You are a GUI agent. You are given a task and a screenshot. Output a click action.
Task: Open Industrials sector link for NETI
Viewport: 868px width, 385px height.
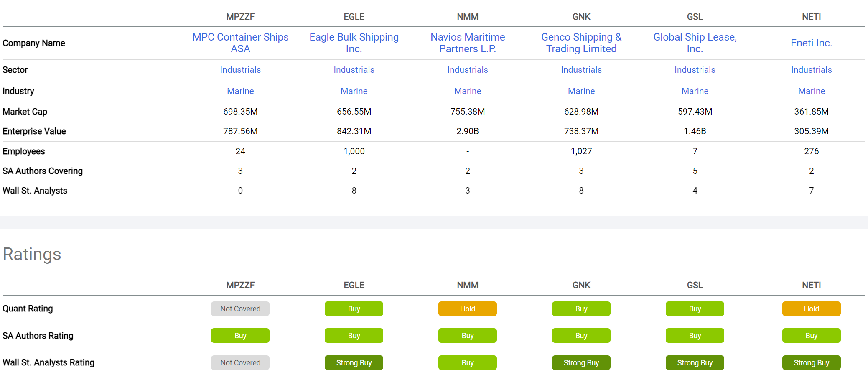(x=811, y=70)
